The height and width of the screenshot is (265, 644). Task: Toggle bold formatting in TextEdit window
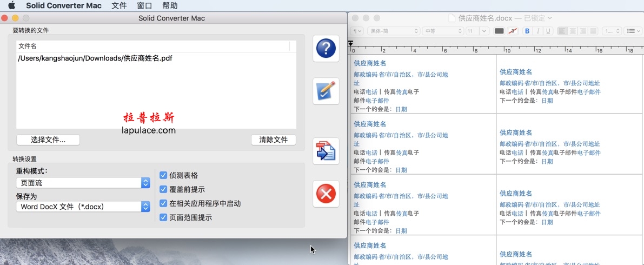click(x=527, y=31)
